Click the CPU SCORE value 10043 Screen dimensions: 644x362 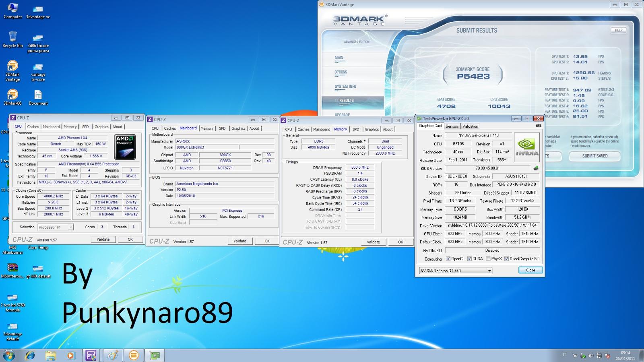499,106
